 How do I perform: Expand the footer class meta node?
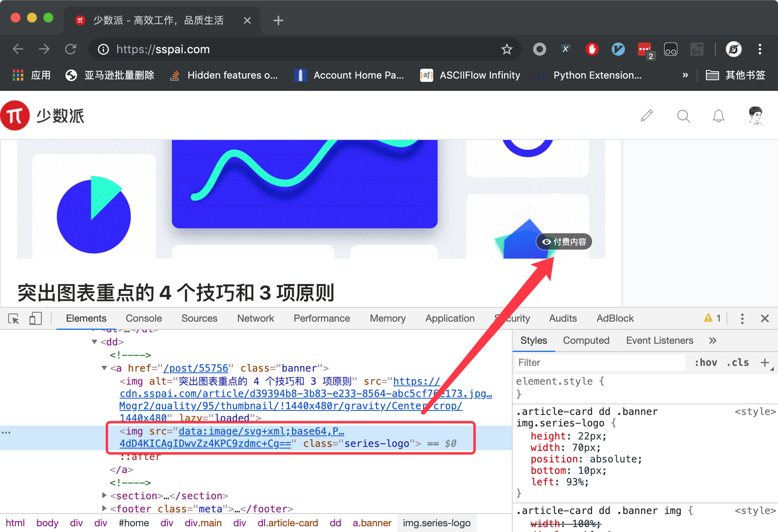(104, 509)
